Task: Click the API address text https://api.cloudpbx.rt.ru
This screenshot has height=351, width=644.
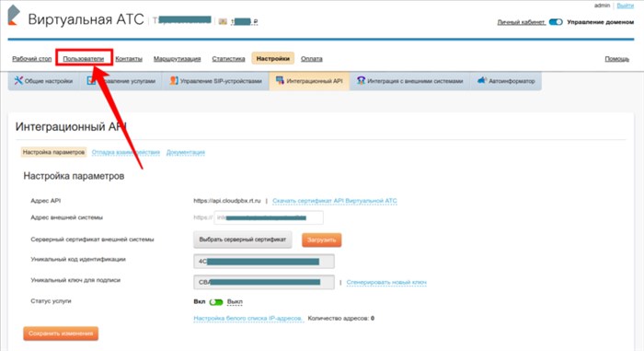Action: [x=227, y=201]
